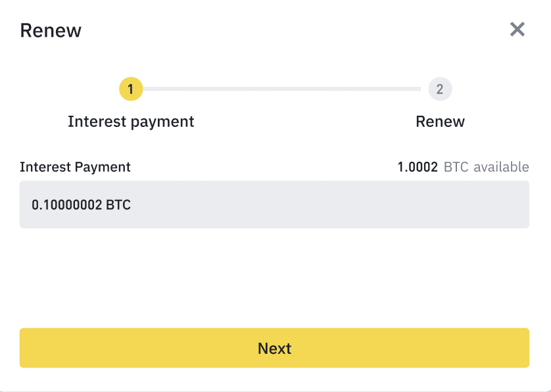The image size is (551, 392).
Task: Click the BTC unit inside the field
Action: pyautogui.click(x=118, y=205)
